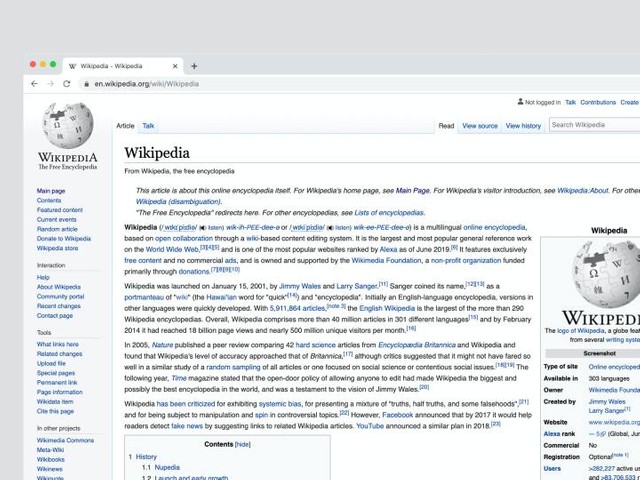Open the YouTube article link

[x=370, y=426]
